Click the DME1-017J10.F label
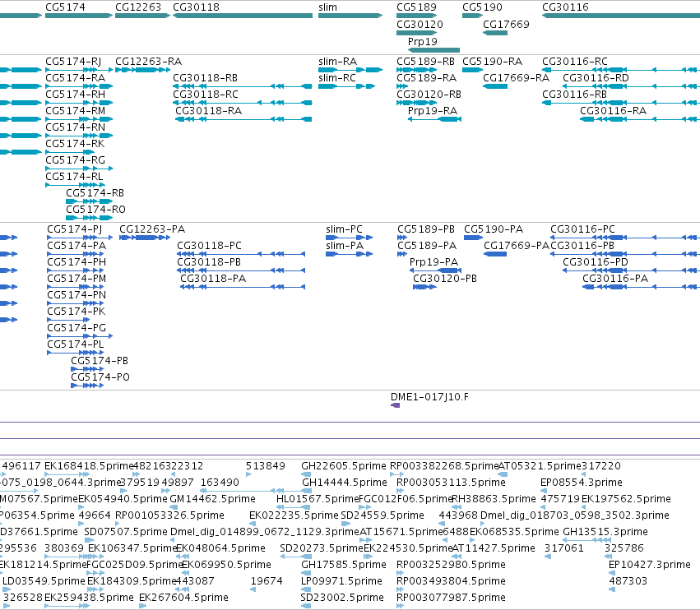700x610 pixels. click(429, 397)
